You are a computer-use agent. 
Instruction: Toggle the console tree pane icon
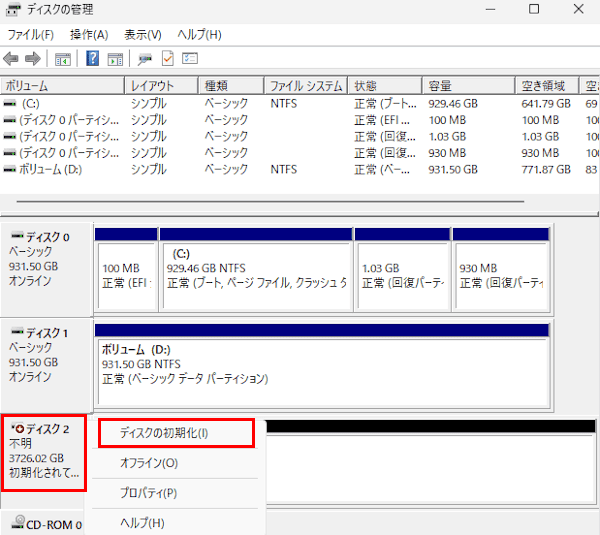(x=63, y=59)
